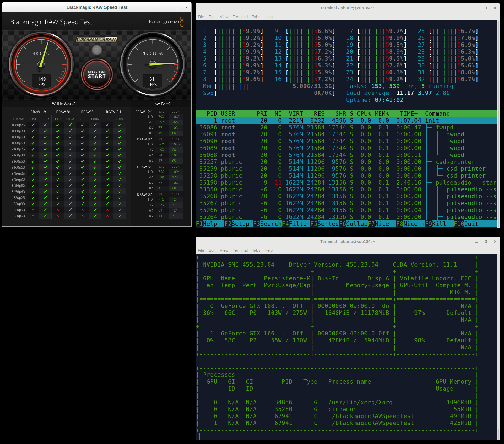
Task: Click the 1080p25 row label
Action: (18, 125)
